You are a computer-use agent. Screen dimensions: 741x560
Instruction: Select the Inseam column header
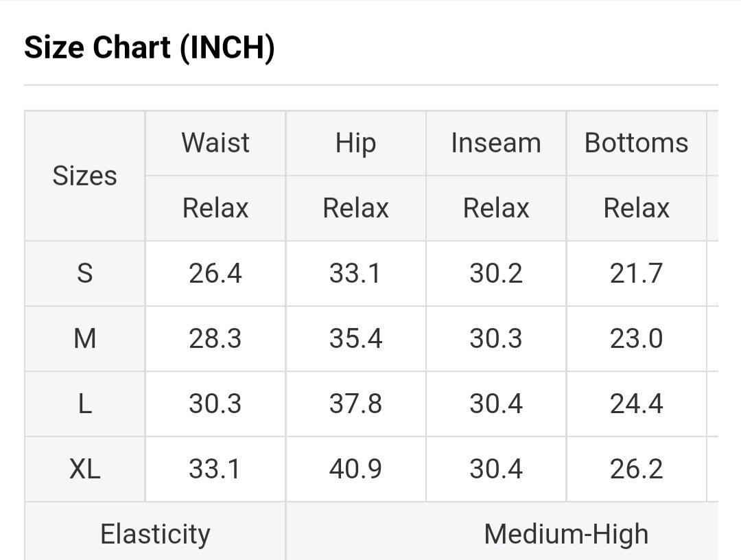click(x=495, y=143)
